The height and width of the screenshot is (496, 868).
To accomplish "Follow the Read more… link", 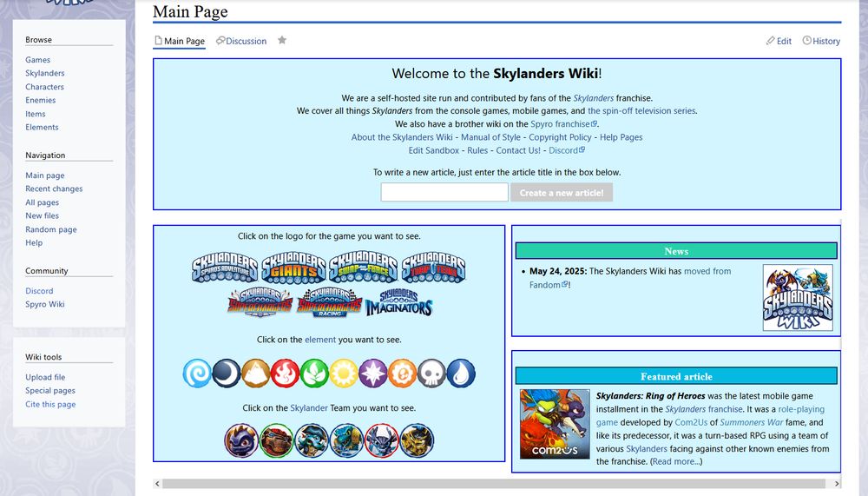I will 676,461.
